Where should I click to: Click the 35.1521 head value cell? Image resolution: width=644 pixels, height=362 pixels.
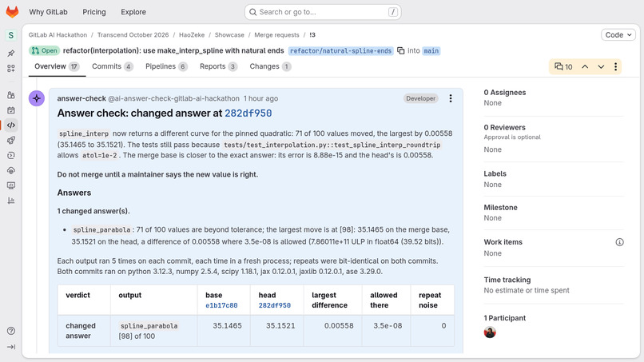click(x=276, y=331)
